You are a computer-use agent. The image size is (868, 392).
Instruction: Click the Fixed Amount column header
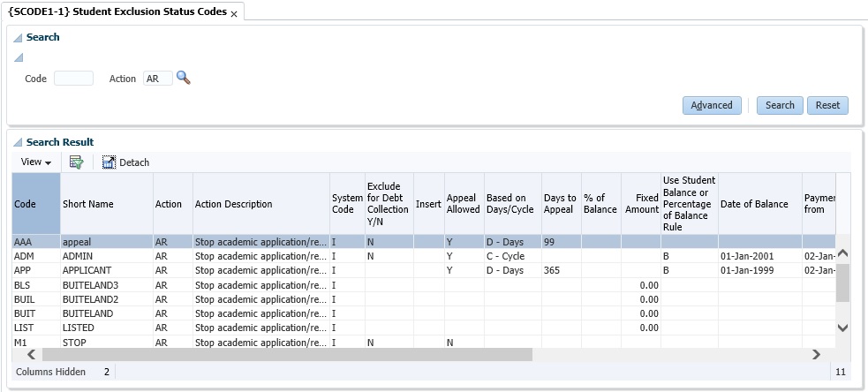point(641,204)
